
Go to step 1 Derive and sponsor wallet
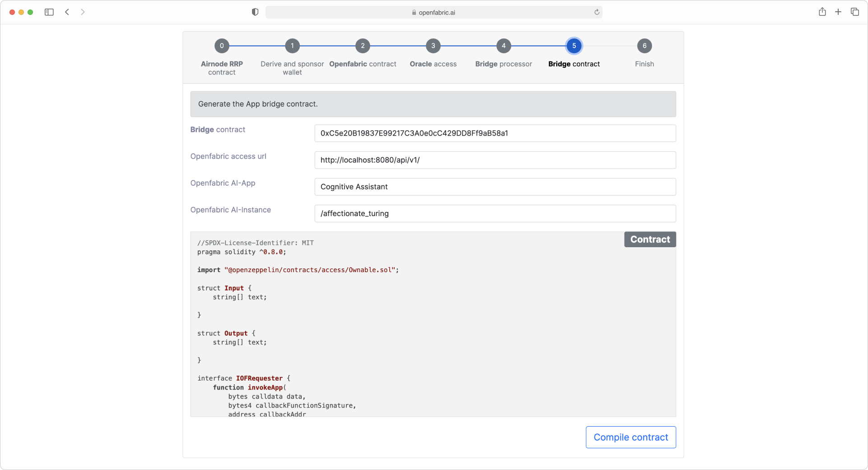292,46
